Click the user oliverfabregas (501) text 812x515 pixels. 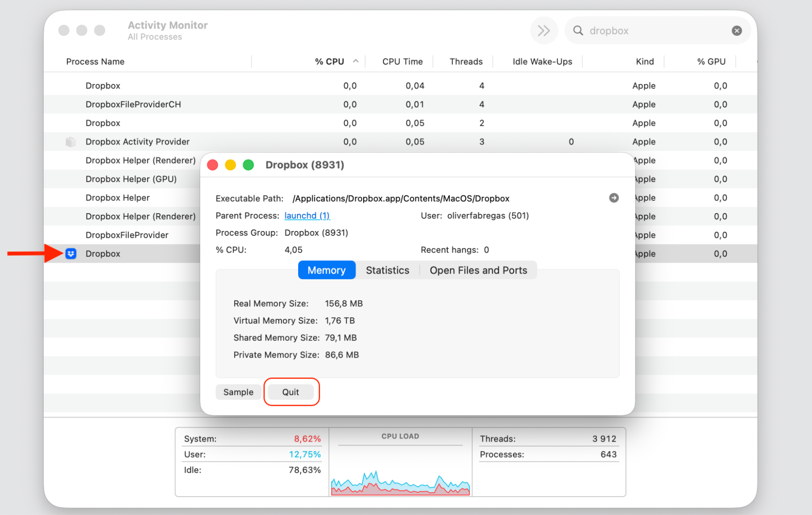tap(488, 215)
